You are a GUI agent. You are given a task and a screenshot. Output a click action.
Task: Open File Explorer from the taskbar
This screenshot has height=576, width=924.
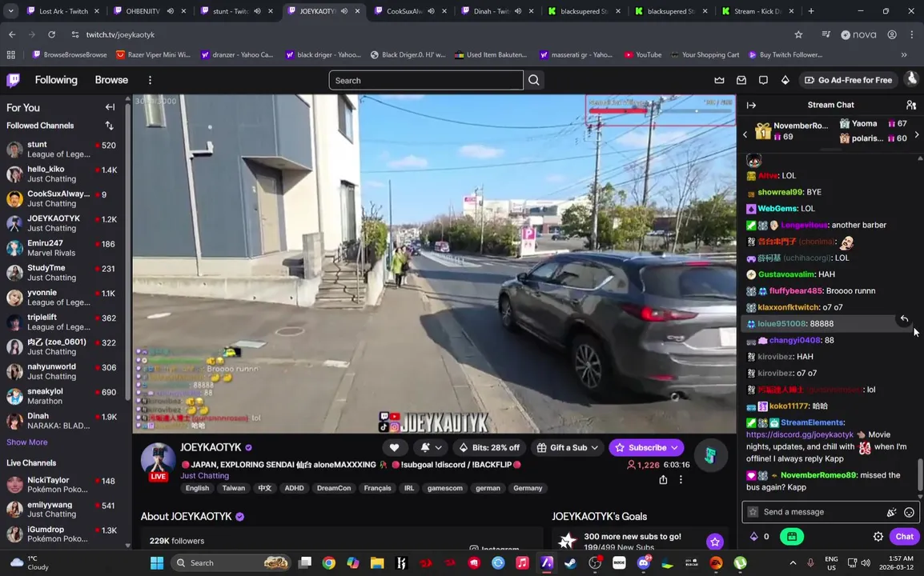[x=377, y=563]
